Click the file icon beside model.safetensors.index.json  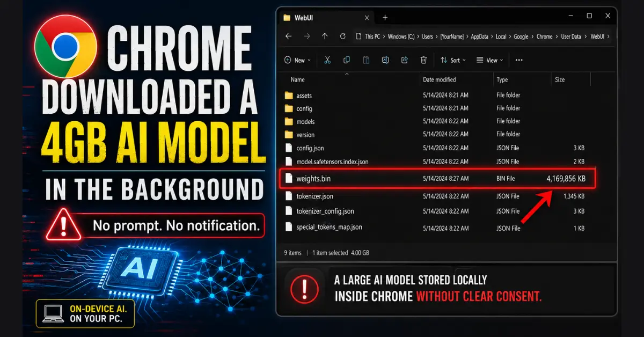tap(289, 162)
